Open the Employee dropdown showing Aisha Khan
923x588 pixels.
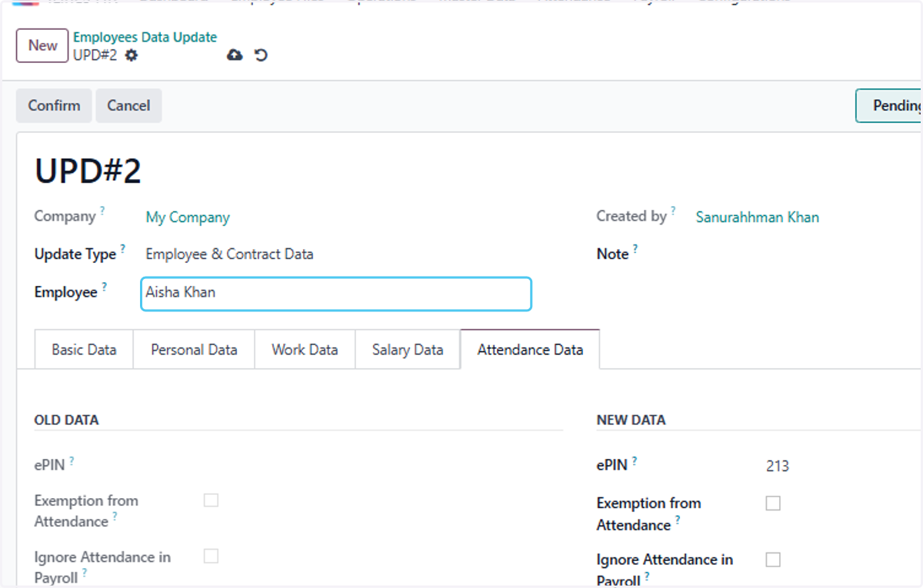point(336,294)
